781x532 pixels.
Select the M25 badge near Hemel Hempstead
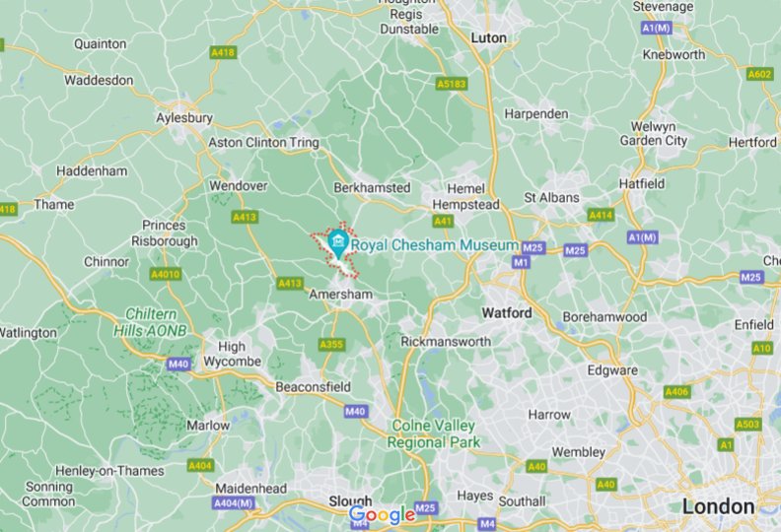point(532,247)
